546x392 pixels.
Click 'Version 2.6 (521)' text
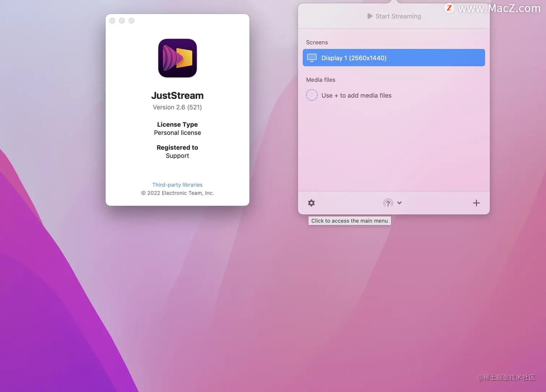(177, 107)
